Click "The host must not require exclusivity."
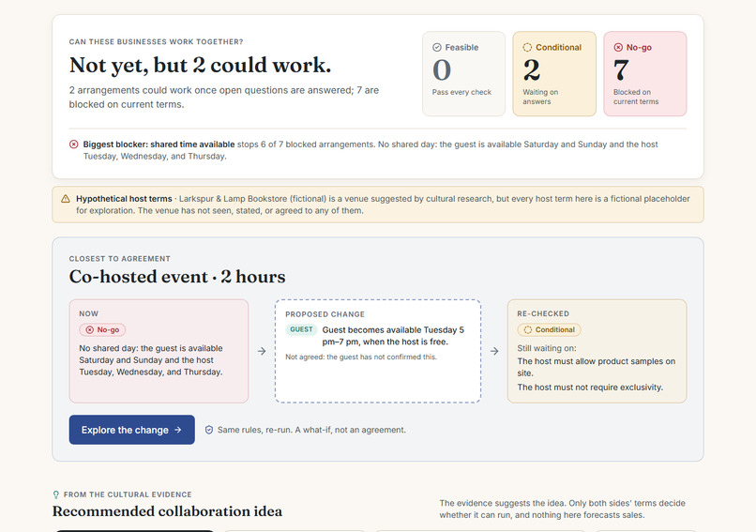Image resolution: width=756 pixels, height=532 pixels. [590, 388]
